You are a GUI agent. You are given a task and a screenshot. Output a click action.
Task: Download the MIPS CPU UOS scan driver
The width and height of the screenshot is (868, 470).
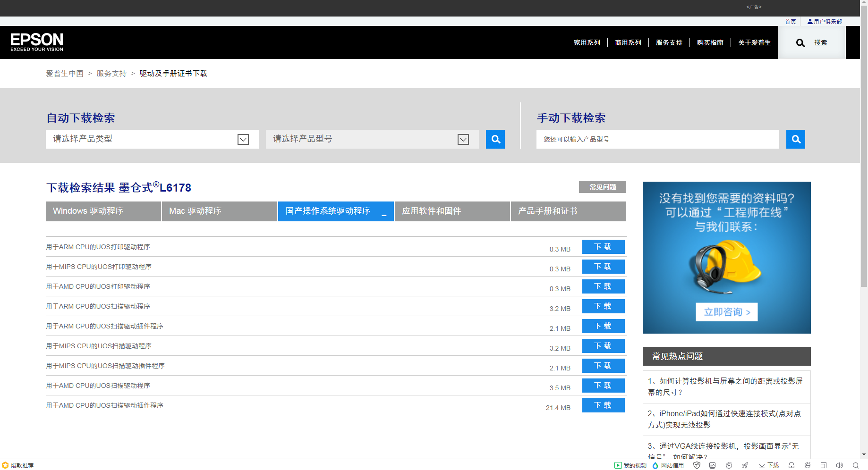coord(604,346)
